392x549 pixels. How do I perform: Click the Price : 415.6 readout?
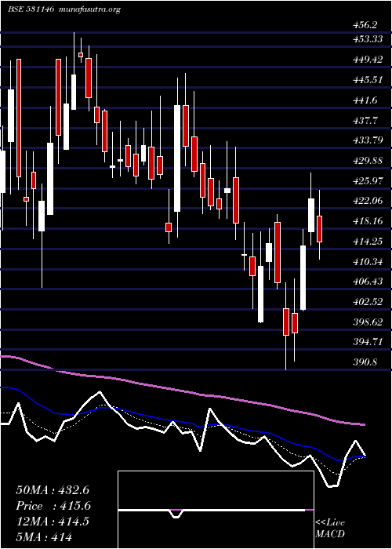click(53, 506)
